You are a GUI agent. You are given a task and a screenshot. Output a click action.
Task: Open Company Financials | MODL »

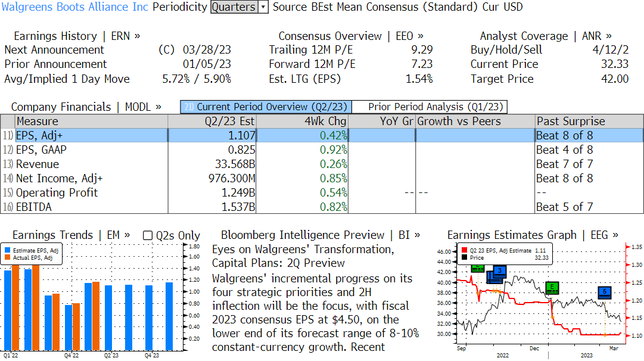[86, 107]
